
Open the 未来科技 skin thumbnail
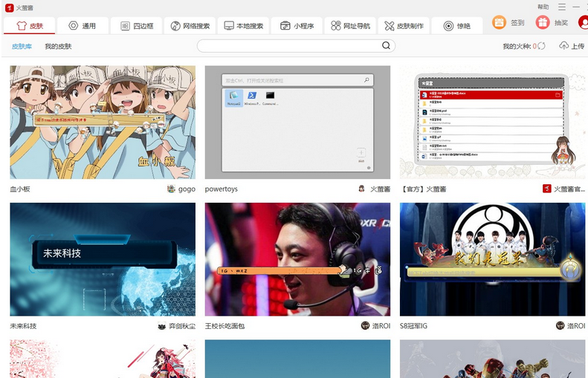pos(103,259)
